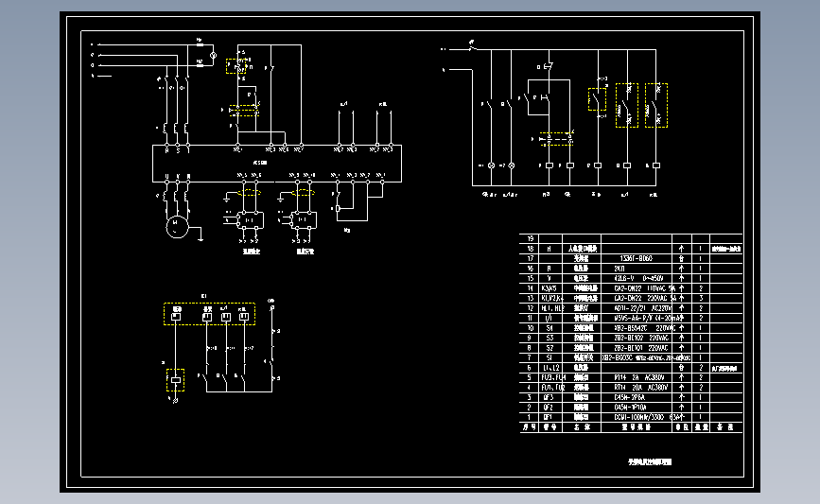Click the 1336F-B060 model cell

tap(636, 258)
